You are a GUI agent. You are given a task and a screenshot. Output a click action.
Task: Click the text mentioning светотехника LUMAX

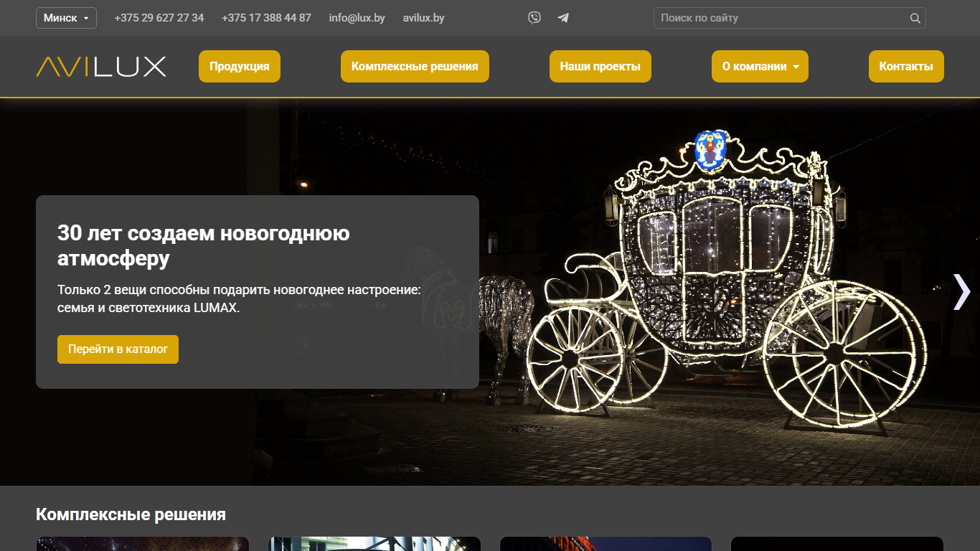[x=239, y=299]
